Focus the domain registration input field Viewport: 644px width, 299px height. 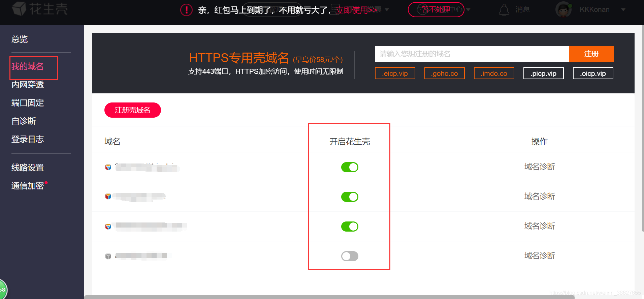tap(472, 54)
